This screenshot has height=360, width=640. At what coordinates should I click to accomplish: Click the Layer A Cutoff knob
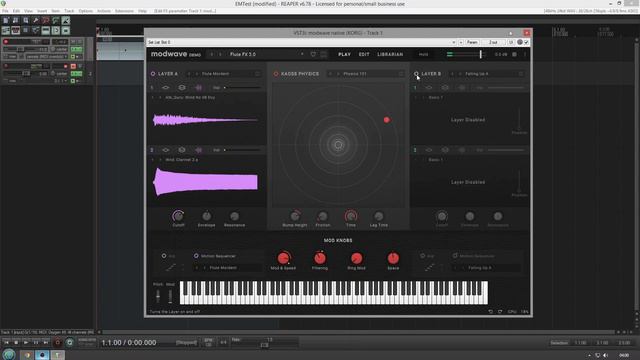pyautogui.click(x=178, y=216)
